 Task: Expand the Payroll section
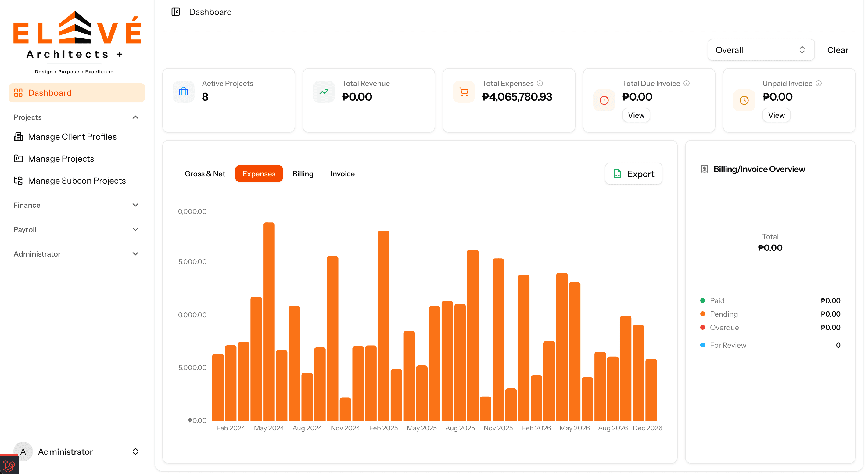click(x=77, y=229)
